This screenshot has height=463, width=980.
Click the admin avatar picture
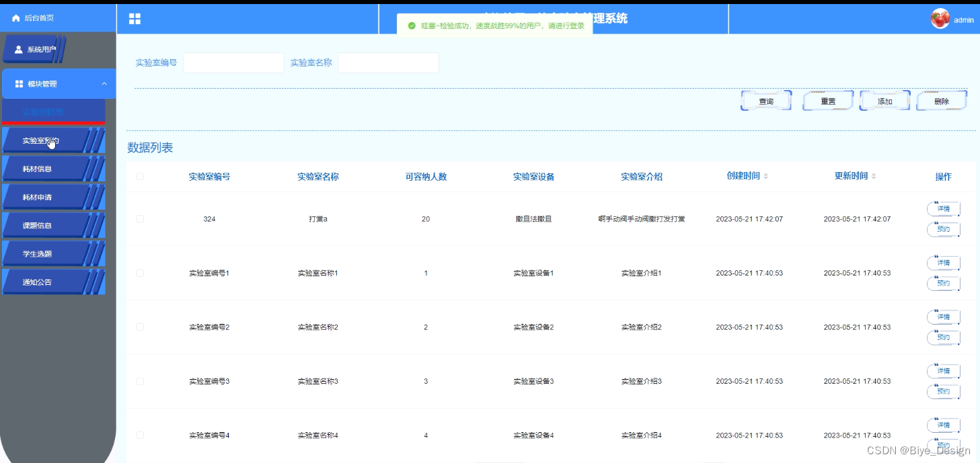pyautogui.click(x=940, y=19)
